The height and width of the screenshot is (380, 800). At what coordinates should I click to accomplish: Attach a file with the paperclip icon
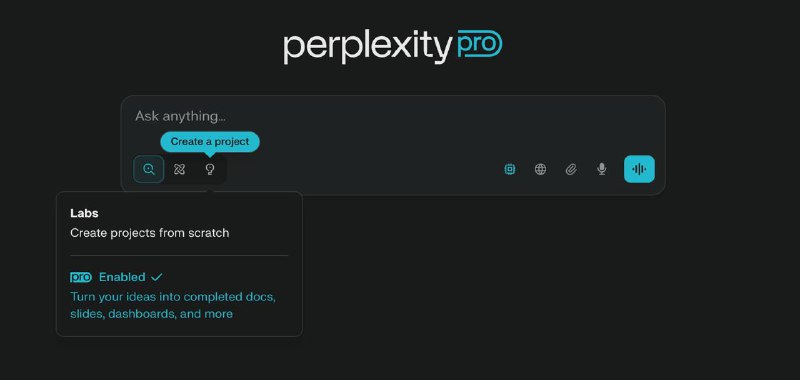(571, 169)
